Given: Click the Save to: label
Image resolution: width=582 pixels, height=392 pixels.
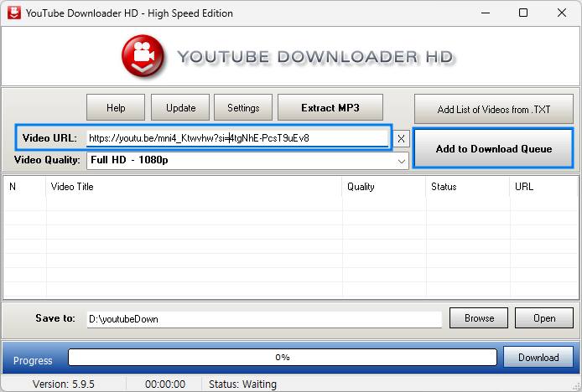Looking at the screenshot, I should pyautogui.click(x=55, y=318).
